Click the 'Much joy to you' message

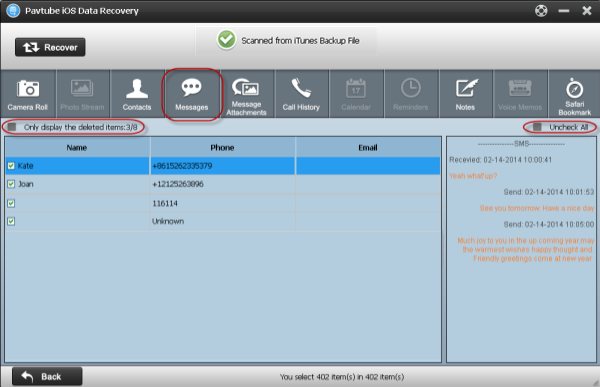526,250
